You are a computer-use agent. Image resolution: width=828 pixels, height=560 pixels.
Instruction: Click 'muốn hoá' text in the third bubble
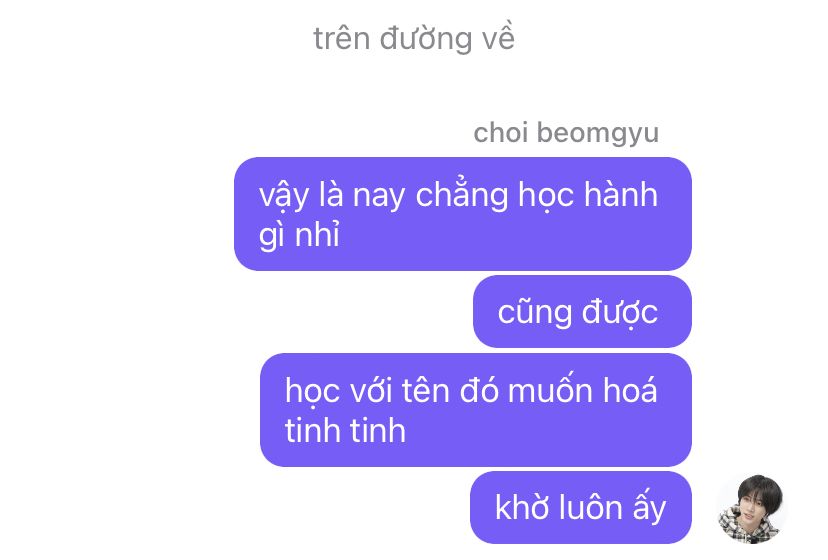pyautogui.click(x=582, y=391)
